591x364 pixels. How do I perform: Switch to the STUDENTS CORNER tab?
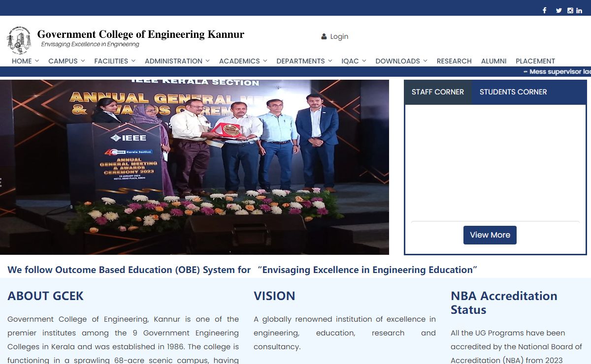(x=513, y=92)
